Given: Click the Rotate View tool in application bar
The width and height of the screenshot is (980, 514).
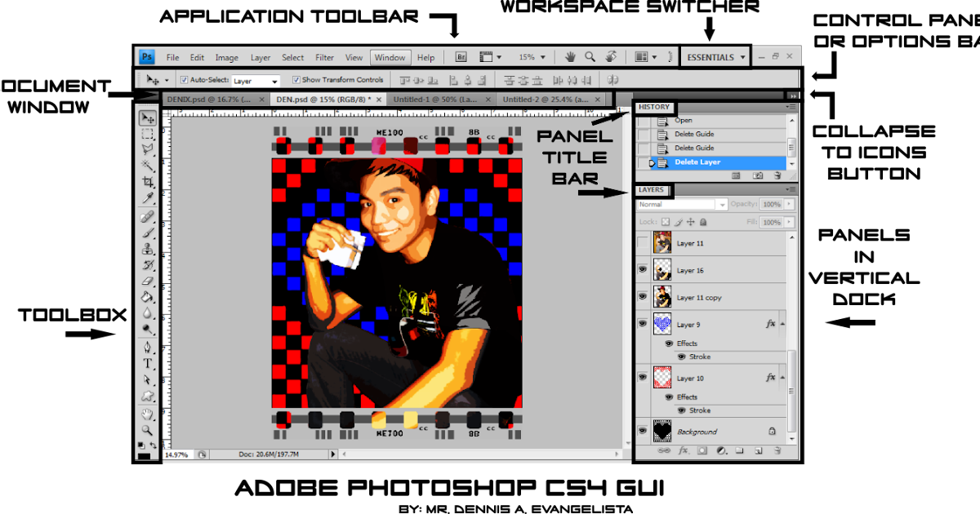Looking at the screenshot, I should 610,57.
